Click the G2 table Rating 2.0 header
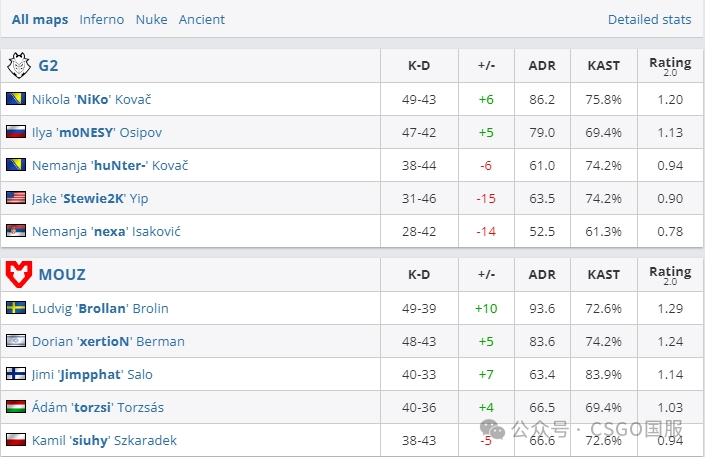This screenshot has height=457, width=705. 670,66
